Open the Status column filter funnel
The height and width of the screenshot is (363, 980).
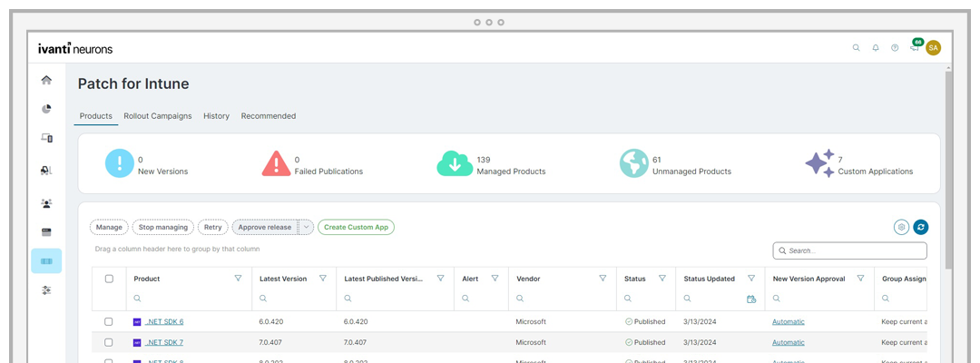[x=661, y=279]
